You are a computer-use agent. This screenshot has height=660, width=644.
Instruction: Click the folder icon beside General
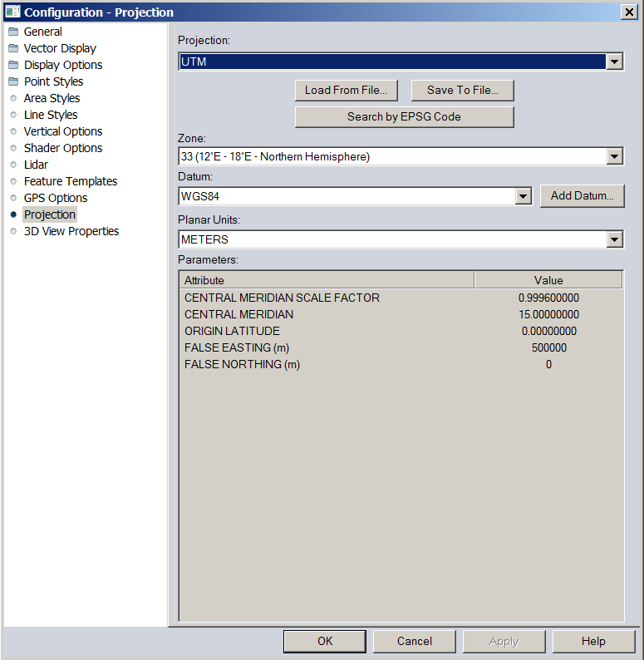point(13,32)
